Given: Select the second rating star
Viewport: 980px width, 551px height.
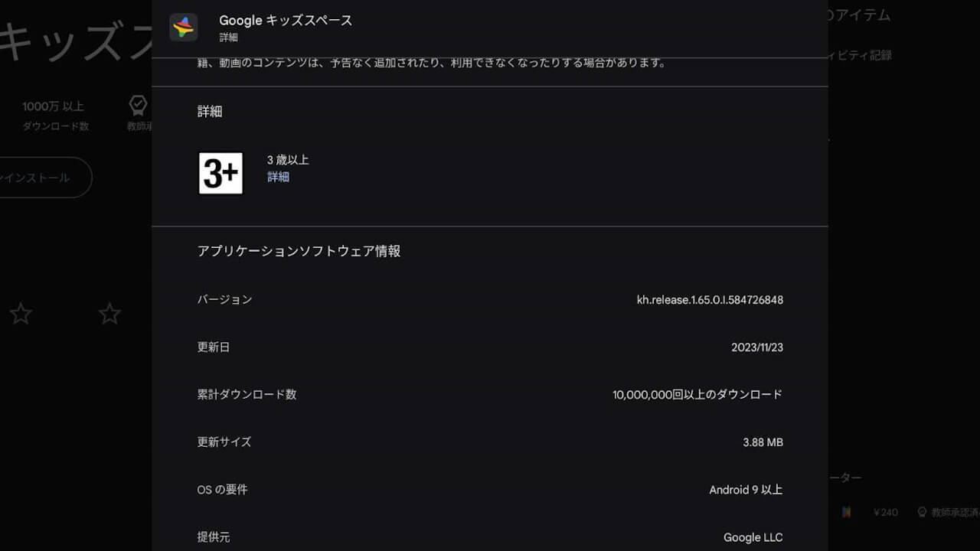Looking at the screenshot, I should (x=110, y=313).
